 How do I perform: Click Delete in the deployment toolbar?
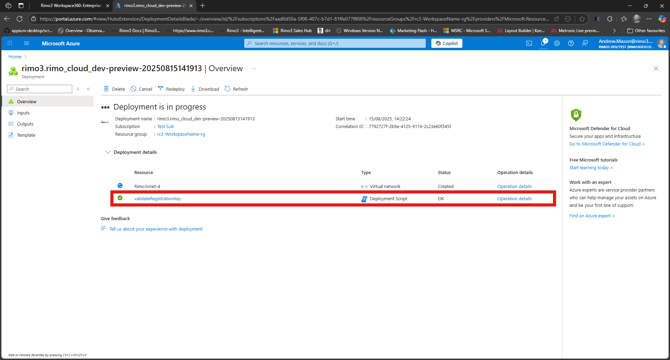[114, 89]
